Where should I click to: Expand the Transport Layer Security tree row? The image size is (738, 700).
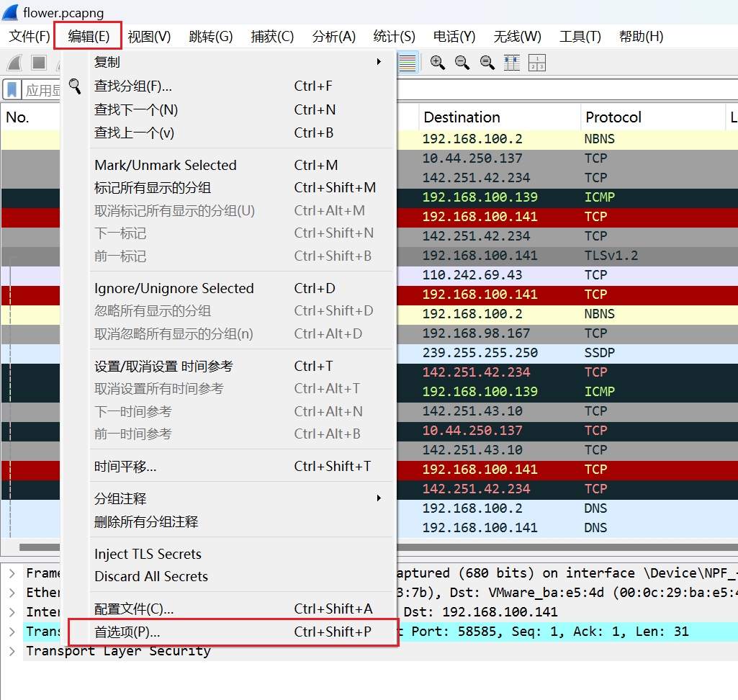click(12, 651)
